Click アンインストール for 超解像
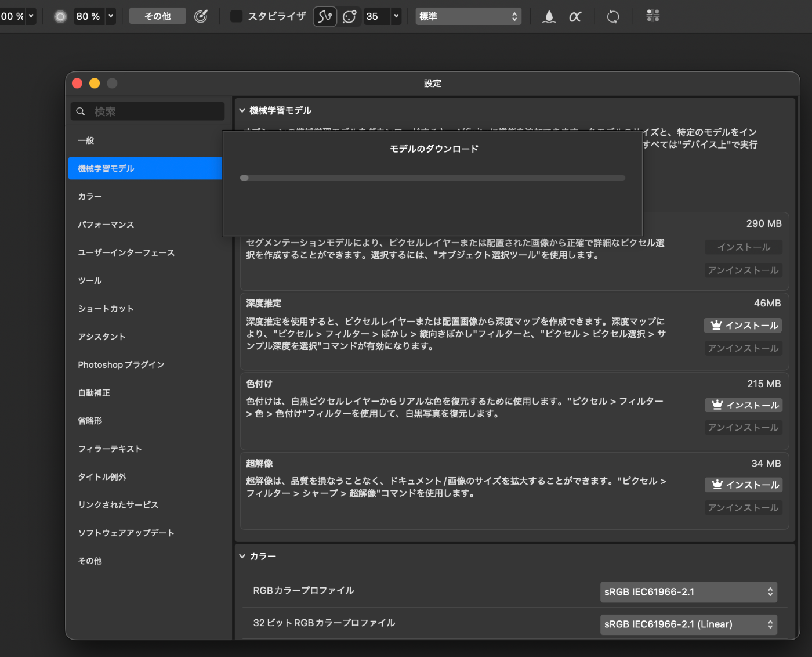812x657 pixels. pos(744,508)
